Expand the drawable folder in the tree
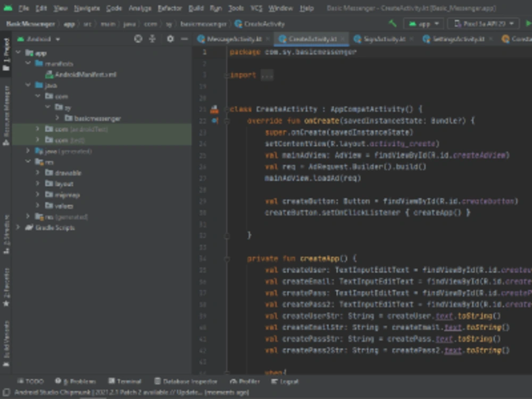 (37, 173)
